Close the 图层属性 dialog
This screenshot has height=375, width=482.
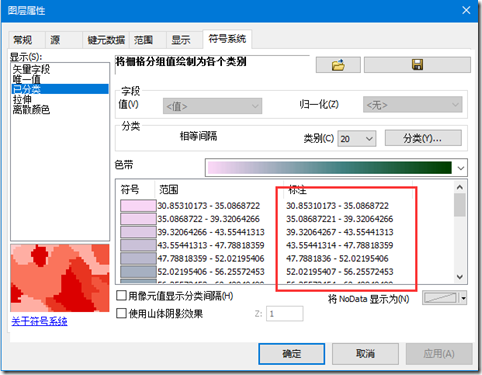pos(466,10)
